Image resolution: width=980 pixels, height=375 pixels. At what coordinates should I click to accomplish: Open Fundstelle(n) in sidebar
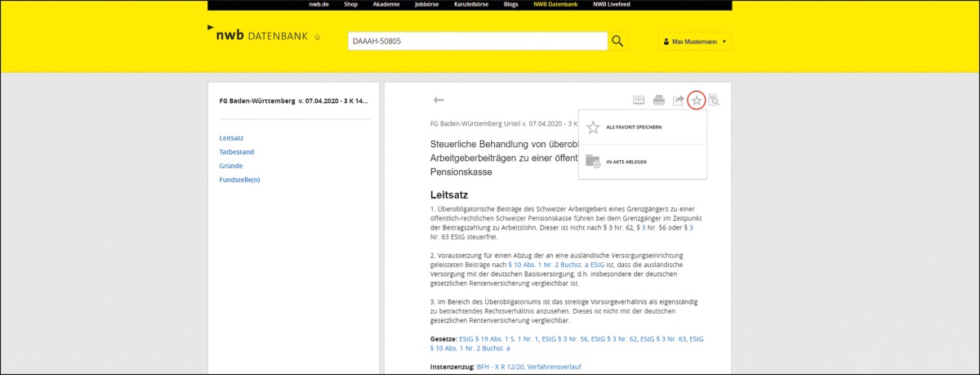239,180
